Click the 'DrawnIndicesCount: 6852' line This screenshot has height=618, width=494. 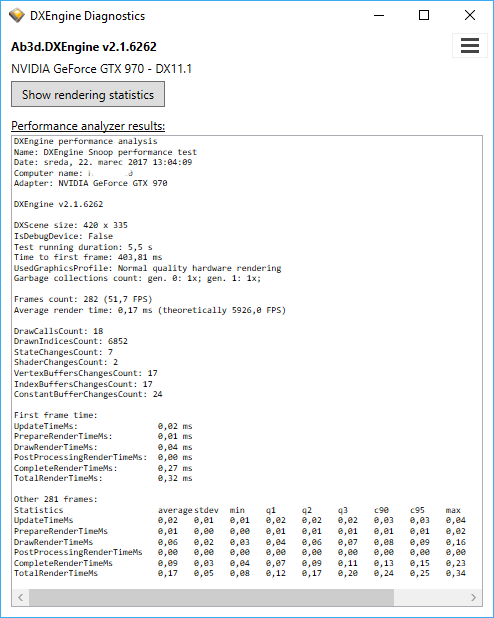pos(71,341)
